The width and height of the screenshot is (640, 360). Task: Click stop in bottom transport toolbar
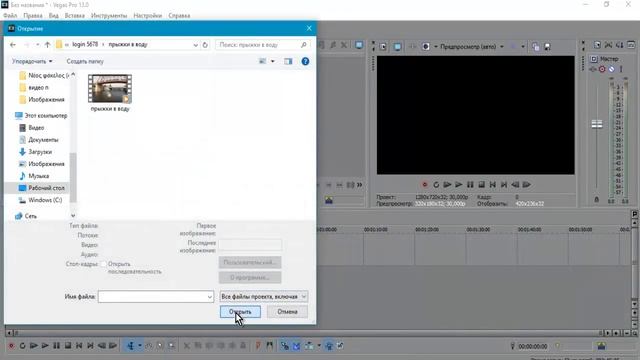click(68, 346)
